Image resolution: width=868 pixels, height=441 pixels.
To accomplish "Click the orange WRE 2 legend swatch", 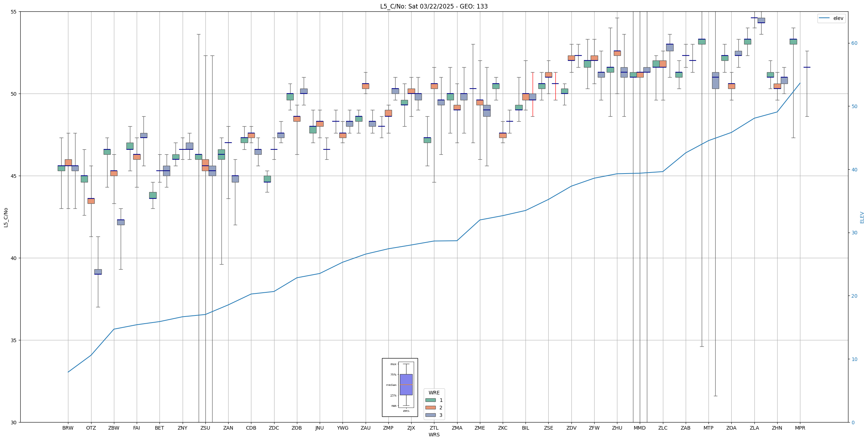I will pos(430,408).
